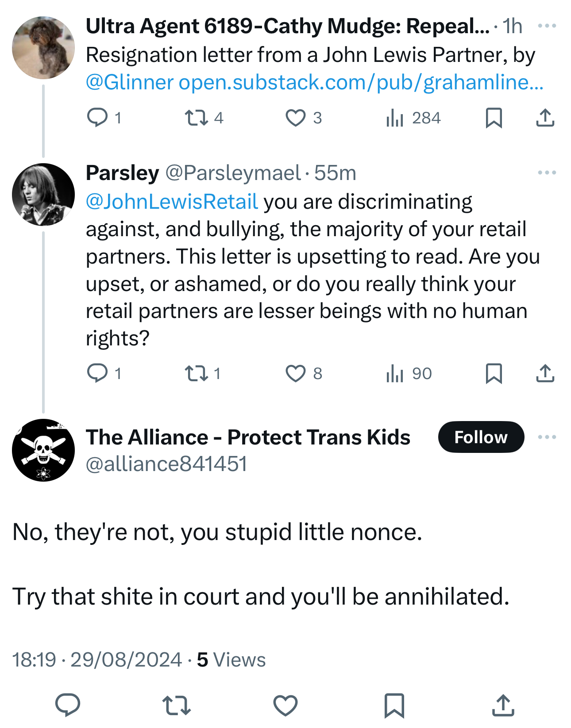This screenshot has height=728, width=571.
Task: Share the Cathy Mudge post
Action: tap(545, 118)
